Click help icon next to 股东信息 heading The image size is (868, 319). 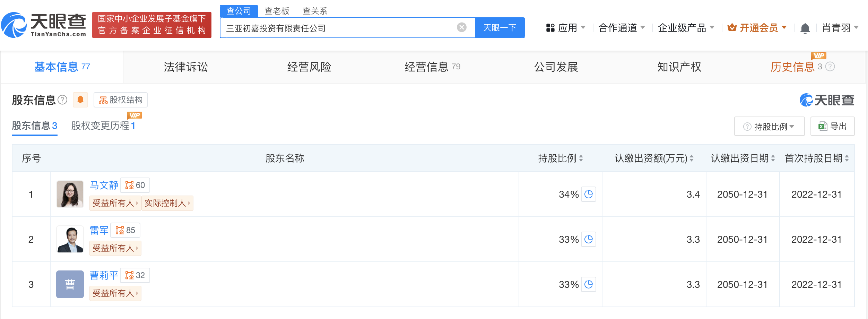[62, 100]
